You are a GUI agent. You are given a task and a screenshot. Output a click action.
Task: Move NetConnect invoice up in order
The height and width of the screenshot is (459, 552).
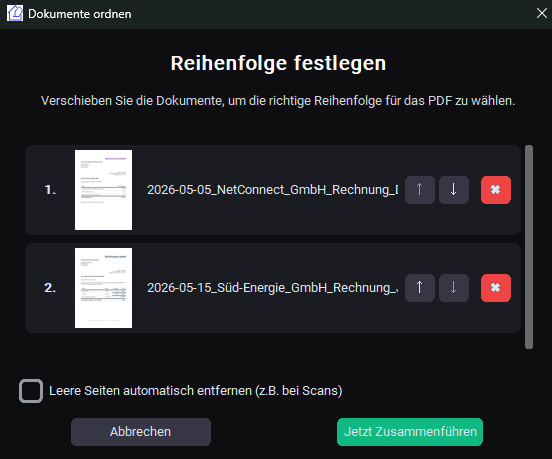420,190
